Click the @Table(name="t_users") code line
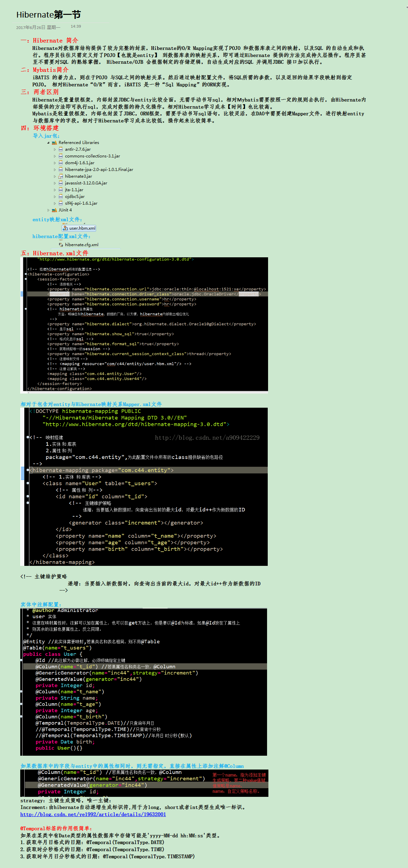408x868 pixels. click(57, 648)
